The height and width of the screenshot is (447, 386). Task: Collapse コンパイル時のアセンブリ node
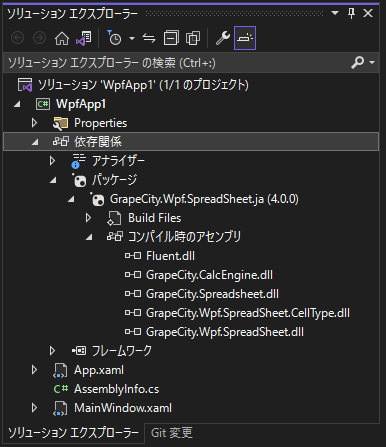tap(89, 237)
